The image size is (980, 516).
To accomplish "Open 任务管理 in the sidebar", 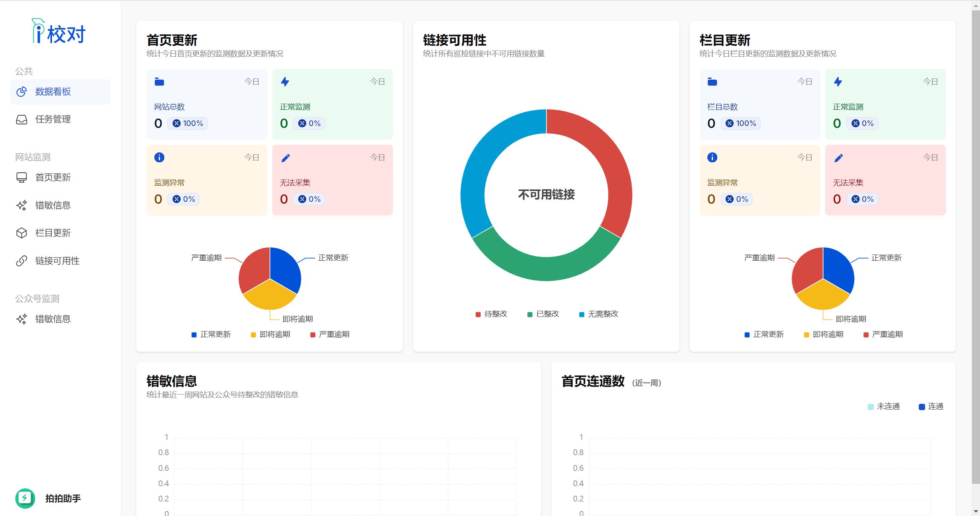I will [x=60, y=119].
